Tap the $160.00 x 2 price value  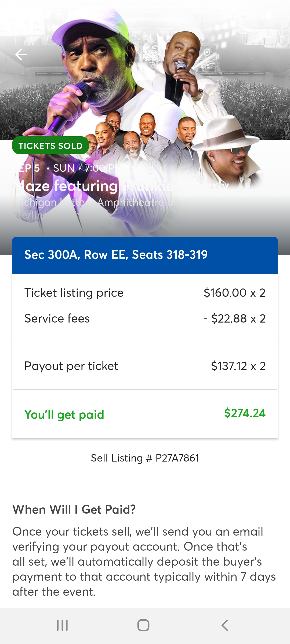tap(234, 293)
